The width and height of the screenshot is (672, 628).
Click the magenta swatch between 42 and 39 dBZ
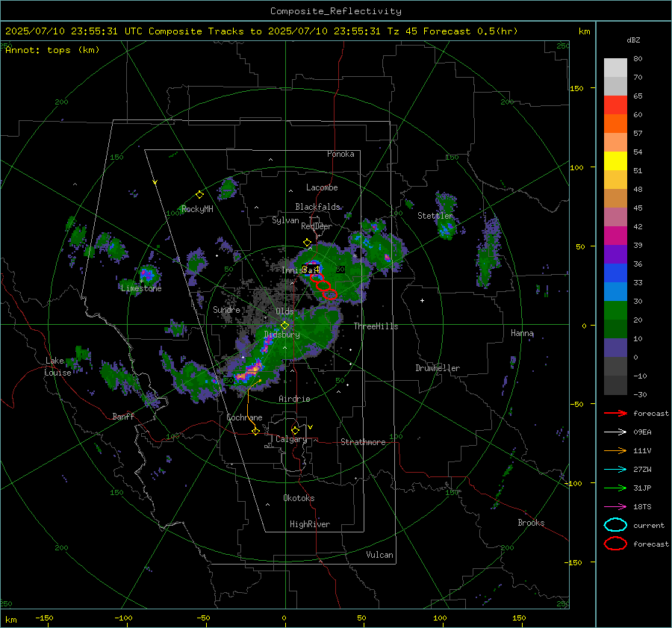615,236
